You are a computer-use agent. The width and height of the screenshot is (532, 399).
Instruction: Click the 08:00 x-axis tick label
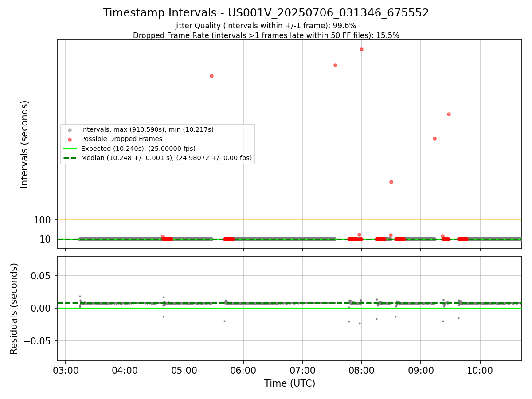(x=362, y=370)
